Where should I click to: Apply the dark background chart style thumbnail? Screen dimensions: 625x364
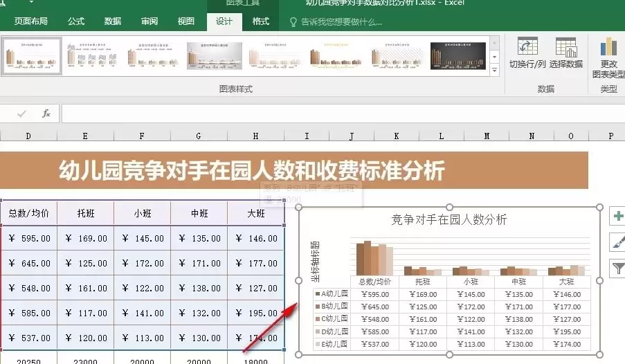click(x=458, y=56)
